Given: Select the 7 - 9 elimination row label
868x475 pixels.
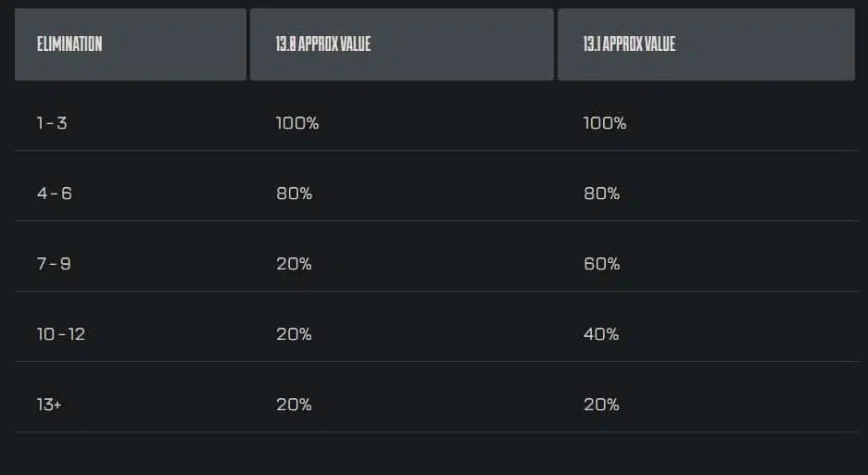Looking at the screenshot, I should pyautogui.click(x=54, y=264).
